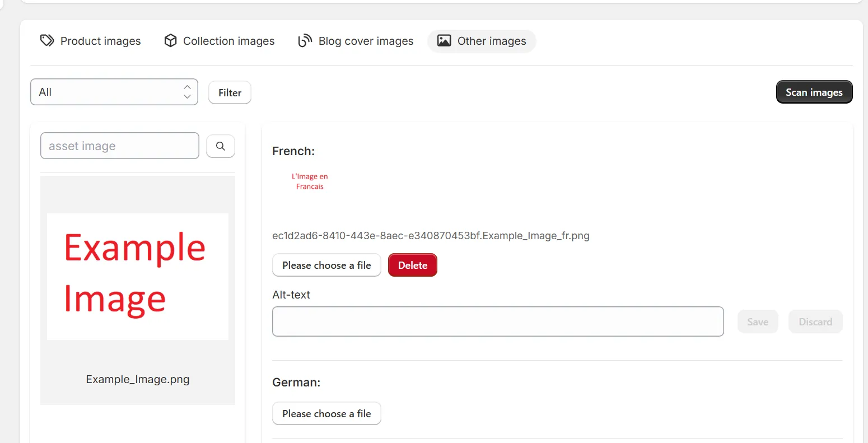
Task: Select the Example_Image.png thumbnail
Action: 138,276
